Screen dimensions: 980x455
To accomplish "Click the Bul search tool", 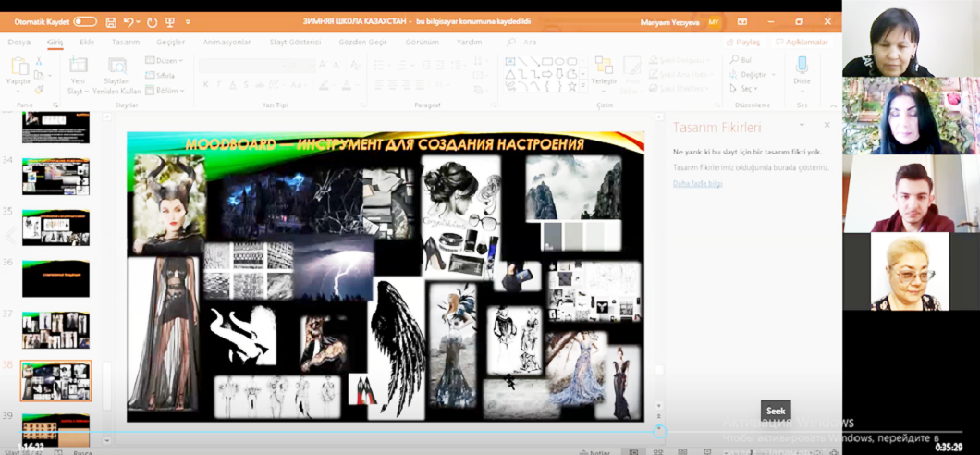I will click(741, 60).
